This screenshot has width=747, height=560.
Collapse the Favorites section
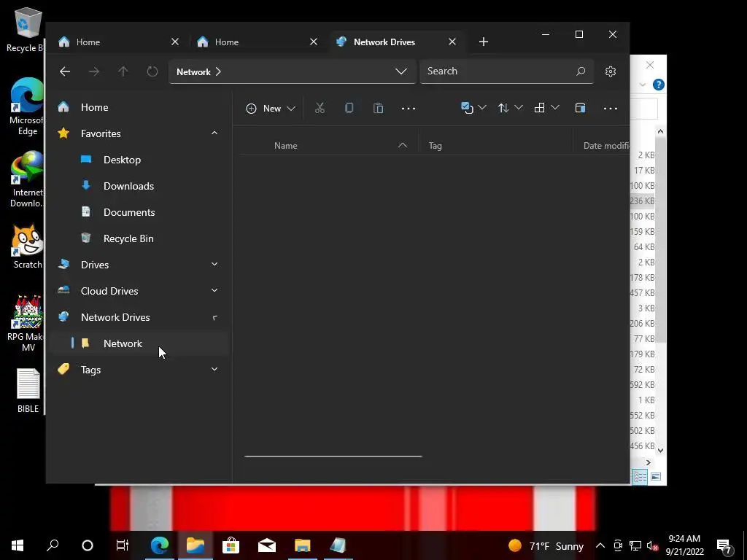pos(214,133)
